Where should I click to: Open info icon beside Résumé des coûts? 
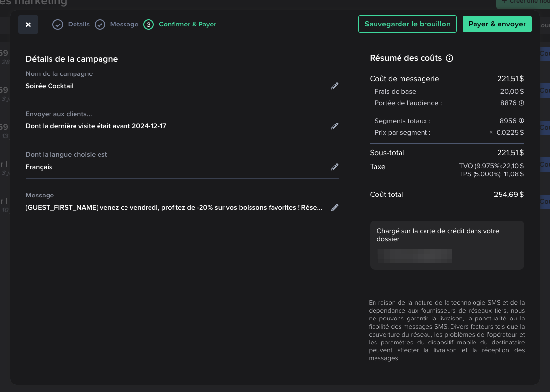click(x=450, y=58)
